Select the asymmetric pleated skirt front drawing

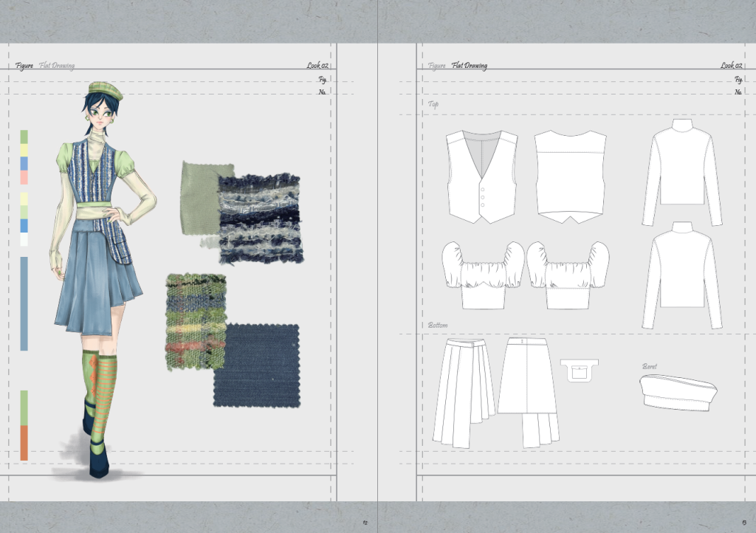pos(463,393)
